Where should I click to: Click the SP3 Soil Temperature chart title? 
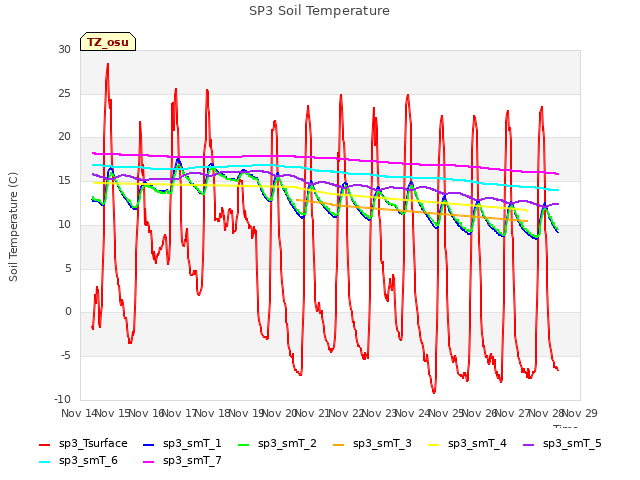319,11
